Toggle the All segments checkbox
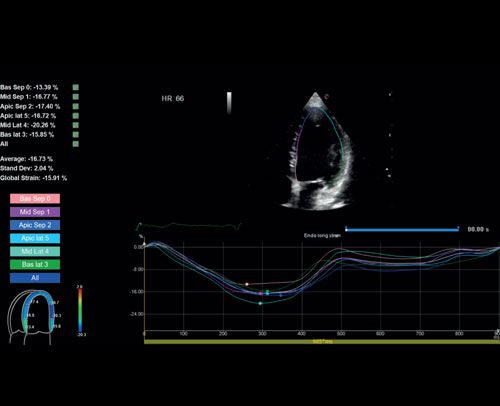Image resolution: width=500 pixels, height=406 pixels. 76,144
